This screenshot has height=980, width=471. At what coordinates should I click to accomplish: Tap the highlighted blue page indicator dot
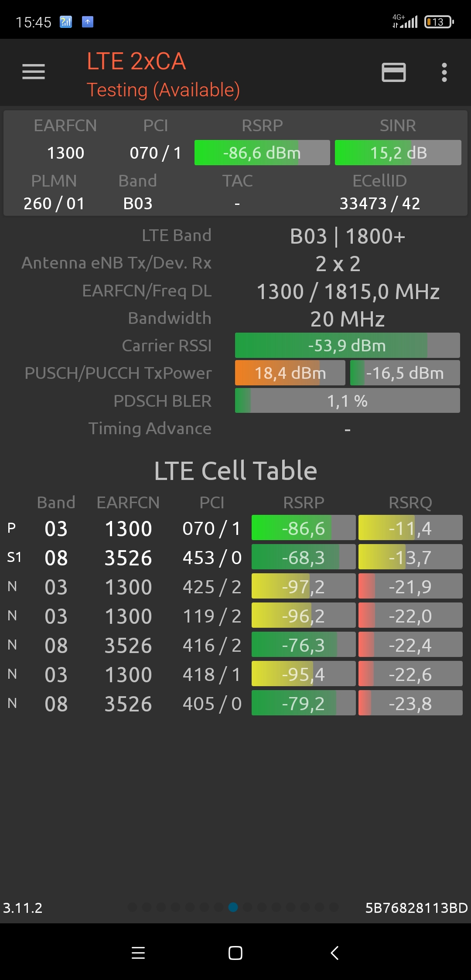click(233, 907)
